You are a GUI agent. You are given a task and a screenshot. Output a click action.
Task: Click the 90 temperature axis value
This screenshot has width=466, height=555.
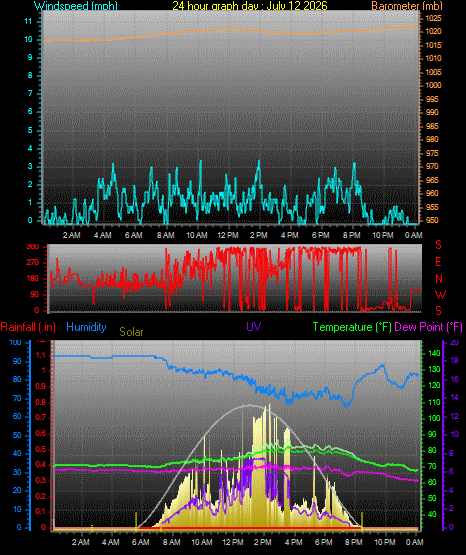[432, 434]
